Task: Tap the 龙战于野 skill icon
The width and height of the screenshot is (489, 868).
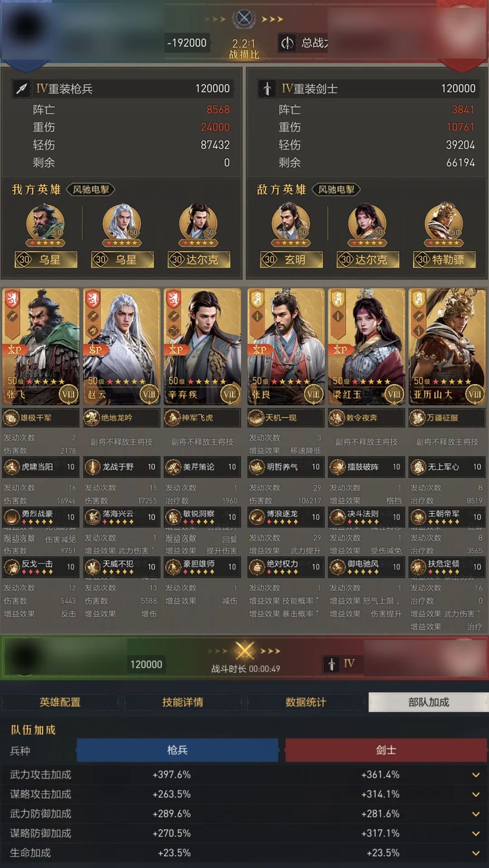Action: 92,467
